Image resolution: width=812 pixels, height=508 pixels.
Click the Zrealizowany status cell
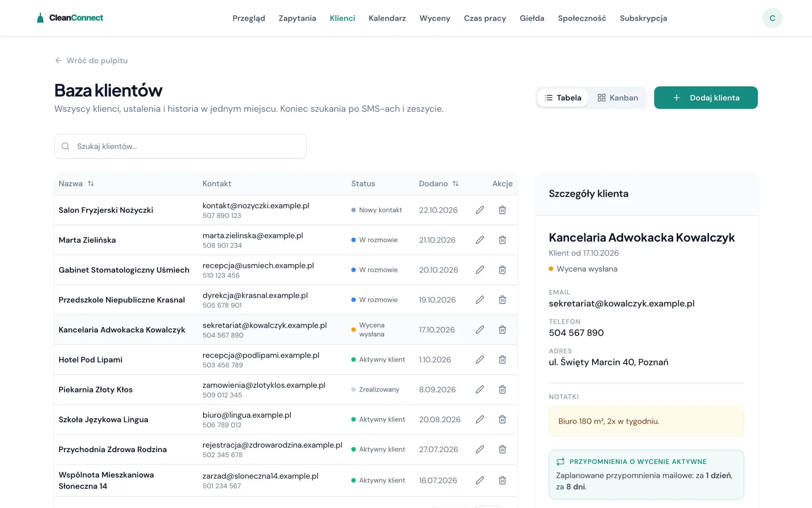click(x=375, y=389)
